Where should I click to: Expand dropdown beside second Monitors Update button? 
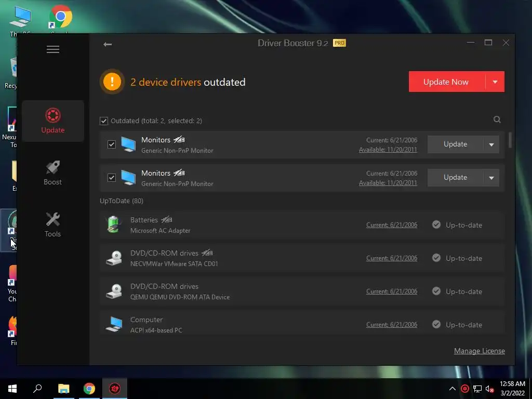(x=491, y=178)
